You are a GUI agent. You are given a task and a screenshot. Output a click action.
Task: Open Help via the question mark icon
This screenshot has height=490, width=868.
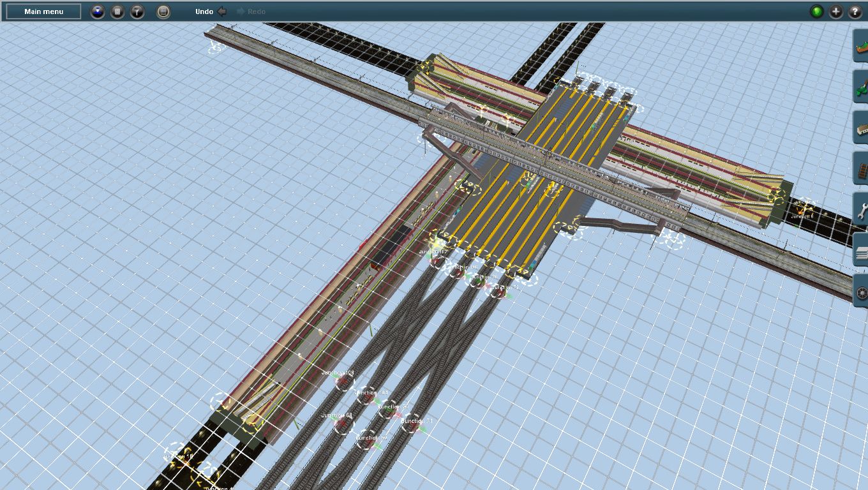(x=855, y=11)
